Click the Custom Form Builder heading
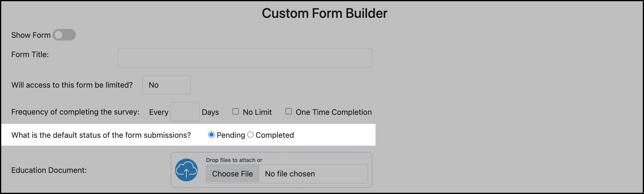Viewport: 644px width, 194px height. coord(324,13)
